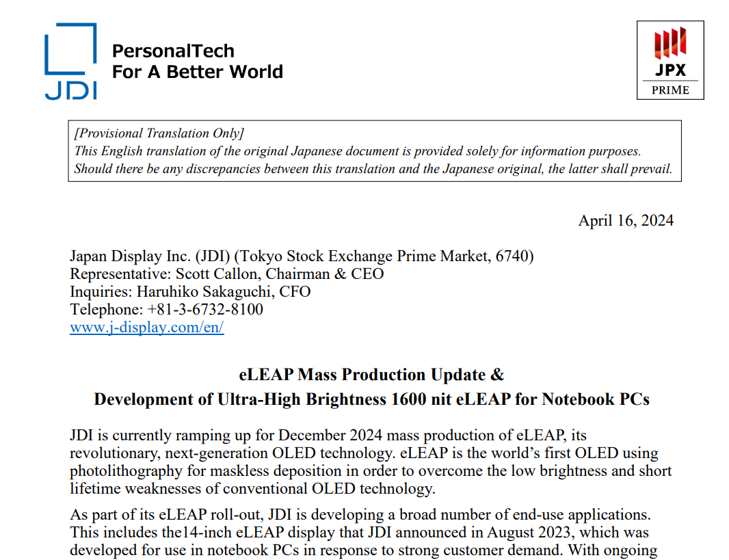Click the April 16, 2024 date
The height and width of the screenshot is (560, 729).
click(625, 220)
